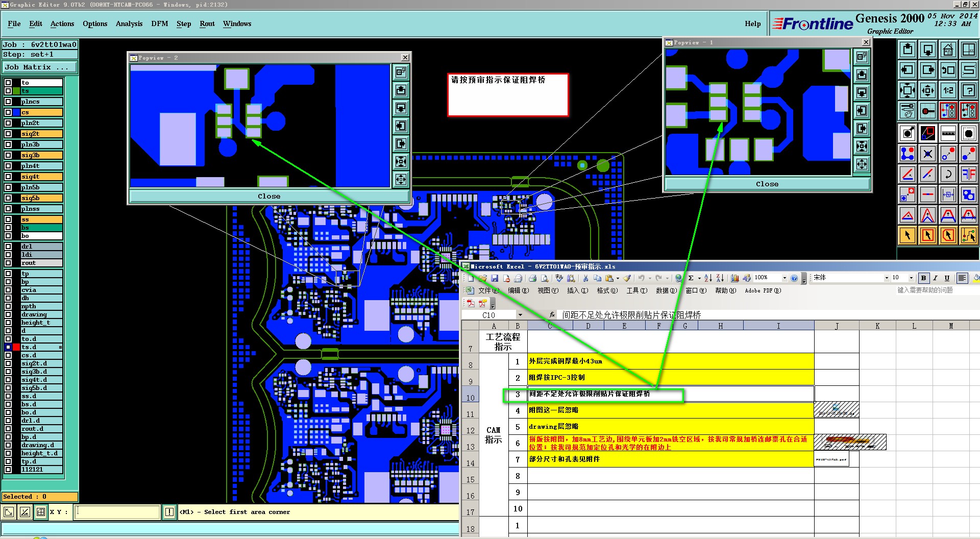Screen dimensions: 980x539
Task: Click the top icon in Popview 2 sidebar
Action: point(401,72)
